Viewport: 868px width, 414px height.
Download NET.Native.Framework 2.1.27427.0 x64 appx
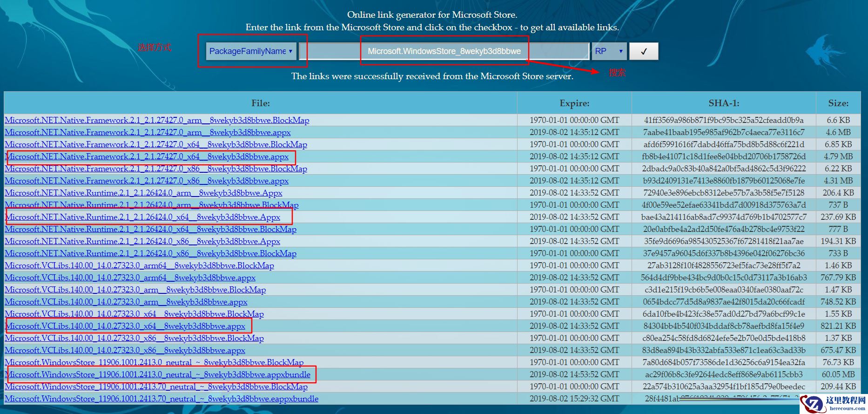[x=147, y=156]
